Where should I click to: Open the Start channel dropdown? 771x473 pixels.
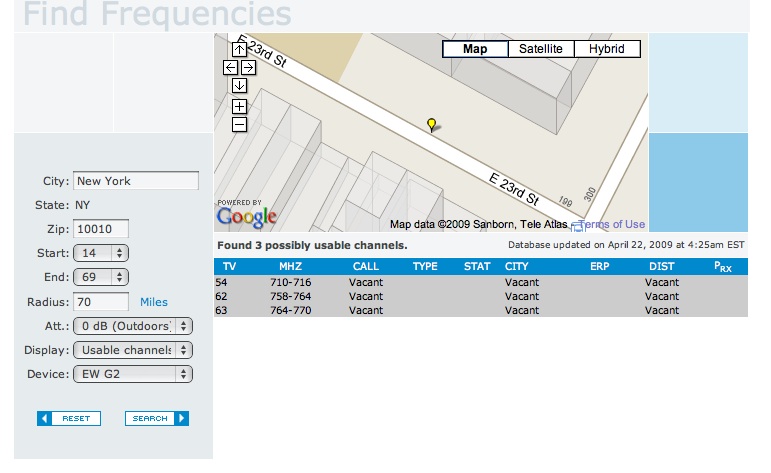point(101,253)
